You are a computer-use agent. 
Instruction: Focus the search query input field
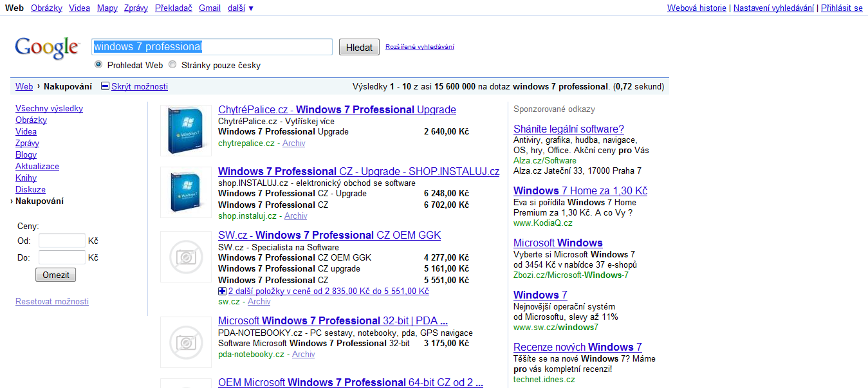(x=212, y=47)
